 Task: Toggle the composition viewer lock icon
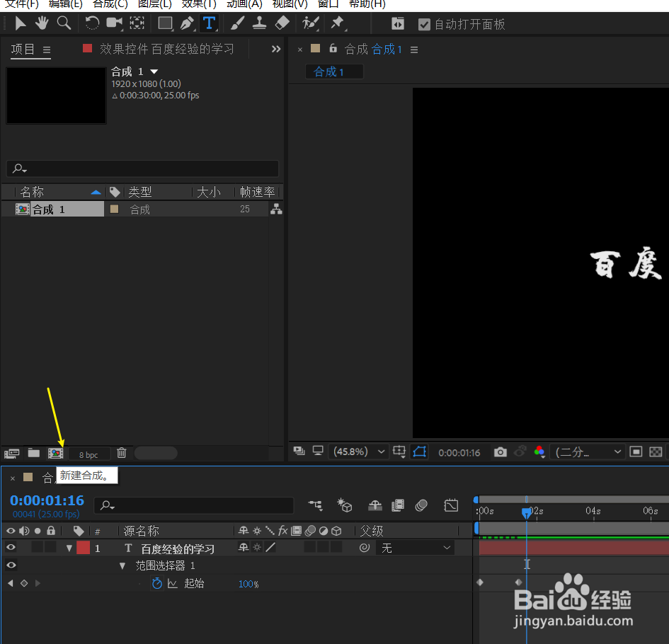(x=333, y=49)
